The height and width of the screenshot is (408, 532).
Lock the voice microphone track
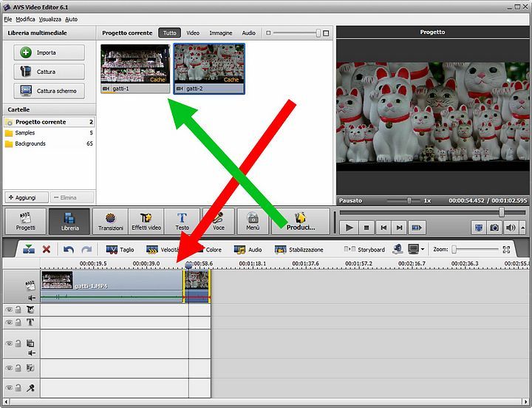click(18, 387)
